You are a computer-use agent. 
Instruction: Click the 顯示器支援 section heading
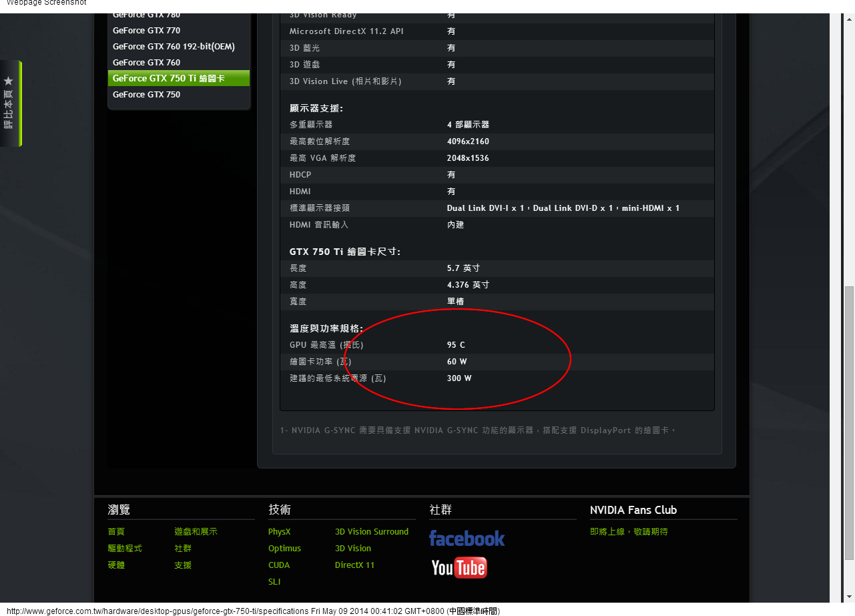(x=316, y=108)
